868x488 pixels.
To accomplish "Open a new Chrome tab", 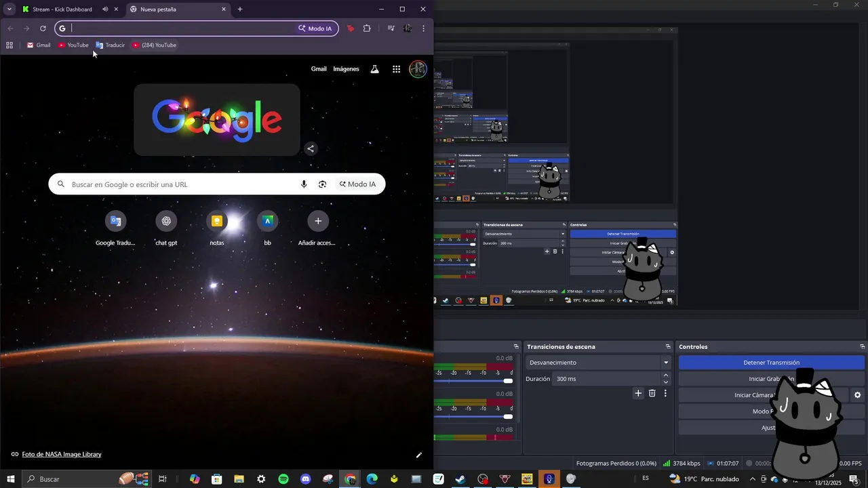I will (240, 9).
